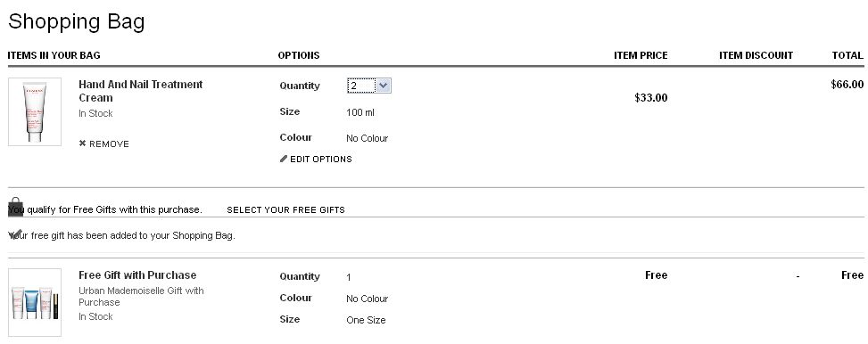Click SELECT YOUR FREE GIFTS link

pyautogui.click(x=285, y=210)
